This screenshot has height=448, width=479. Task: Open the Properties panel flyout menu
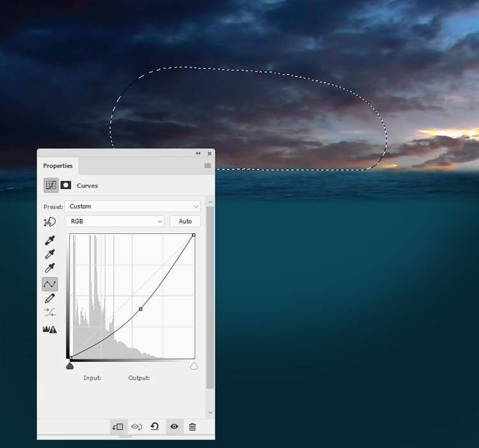(208, 166)
